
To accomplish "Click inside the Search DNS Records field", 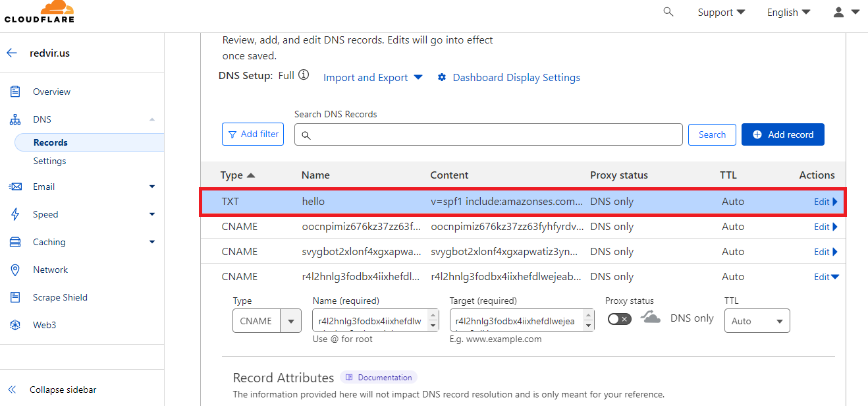I will [x=489, y=134].
